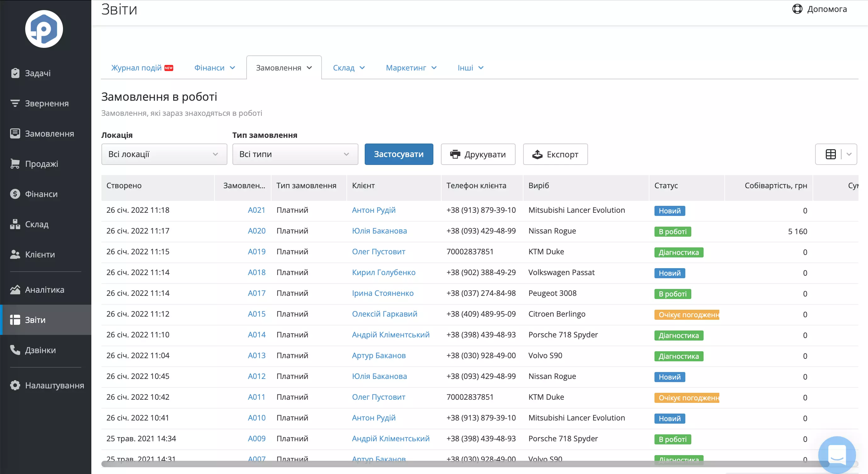Open Продажі cart icon
This screenshot has width=868, height=474.
coord(15,164)
